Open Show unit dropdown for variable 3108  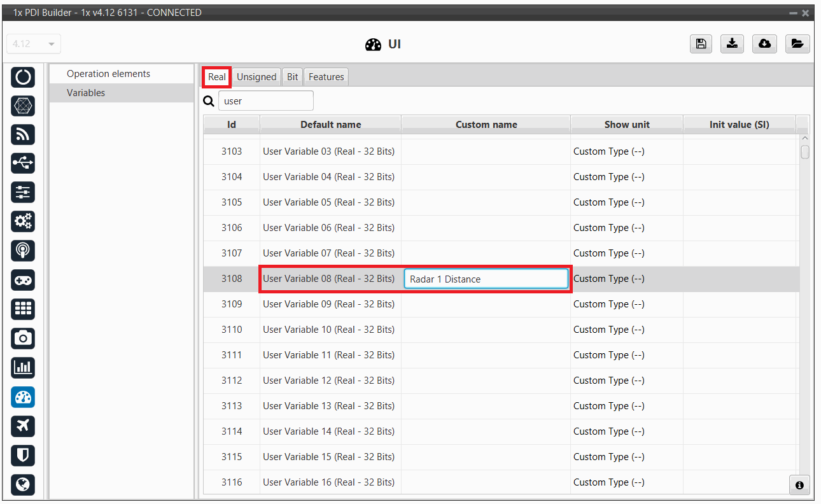point(626,279)
